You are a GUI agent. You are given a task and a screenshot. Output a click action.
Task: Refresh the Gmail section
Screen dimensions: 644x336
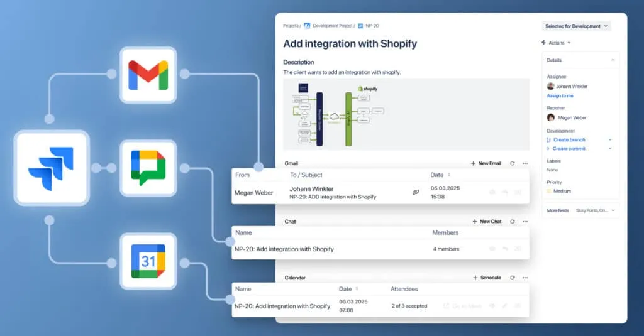pyautogui.click(x=512, y=163)
